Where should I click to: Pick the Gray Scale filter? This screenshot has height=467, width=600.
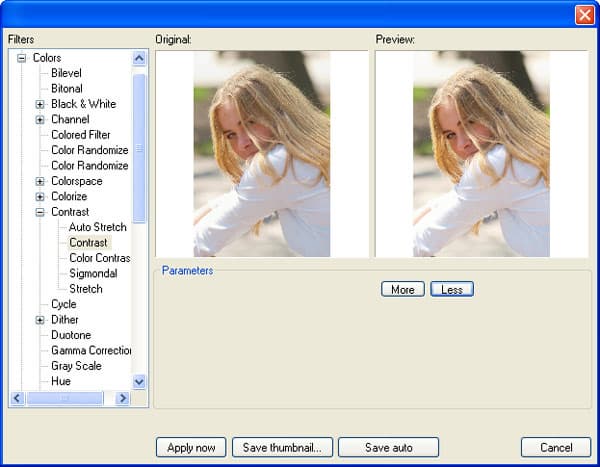pos(76,366)
